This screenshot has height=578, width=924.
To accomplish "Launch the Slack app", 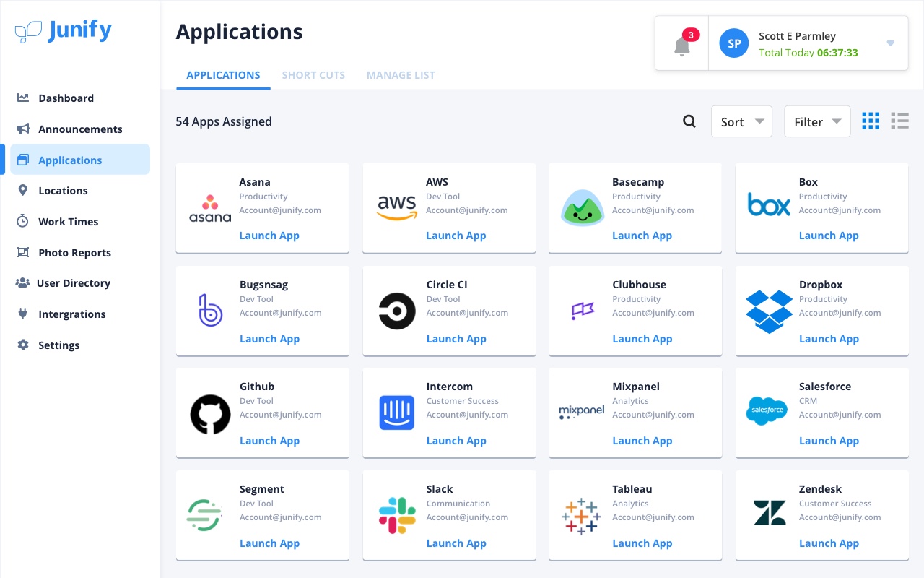I will coord(456,543).
